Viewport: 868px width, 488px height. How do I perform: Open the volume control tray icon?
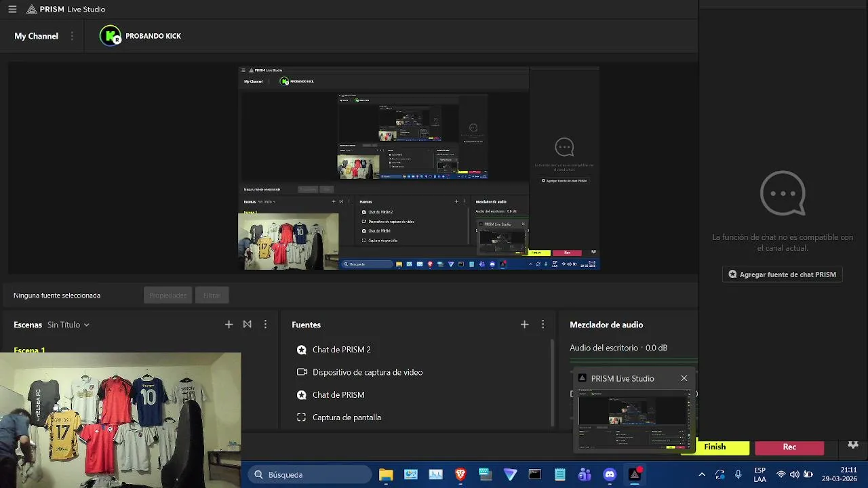point(794,474)
